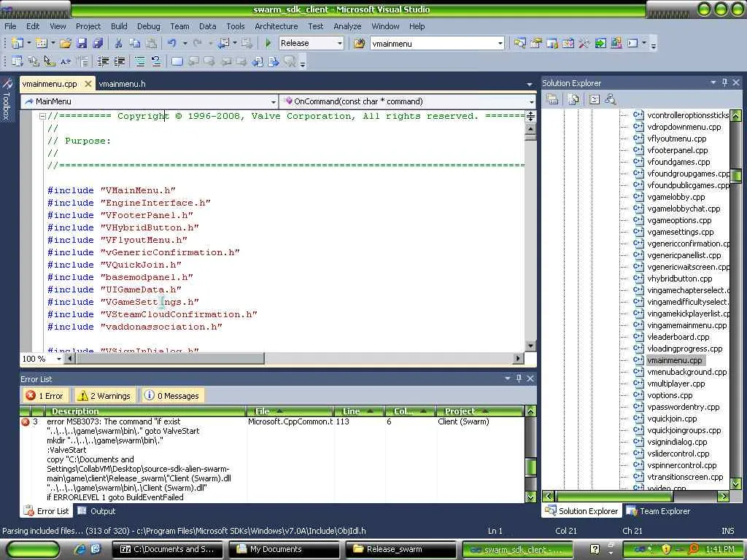
Task: Click the Decrease Indent icon
Action: click(103, 61)
